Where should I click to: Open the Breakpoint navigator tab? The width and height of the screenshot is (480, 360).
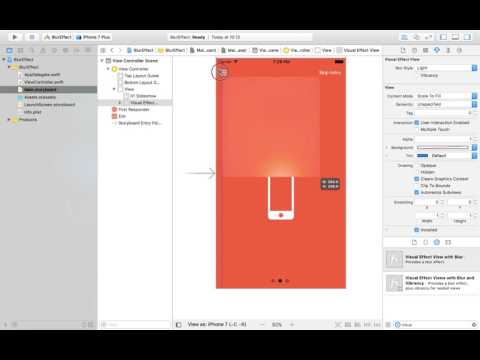(x=77, y=50)
